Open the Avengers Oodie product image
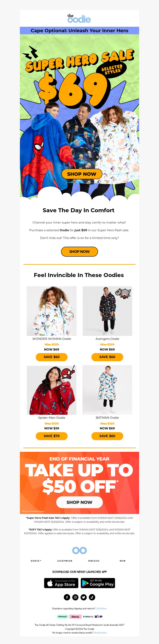This screenshot has height=644, width=159. coord(107,311)
